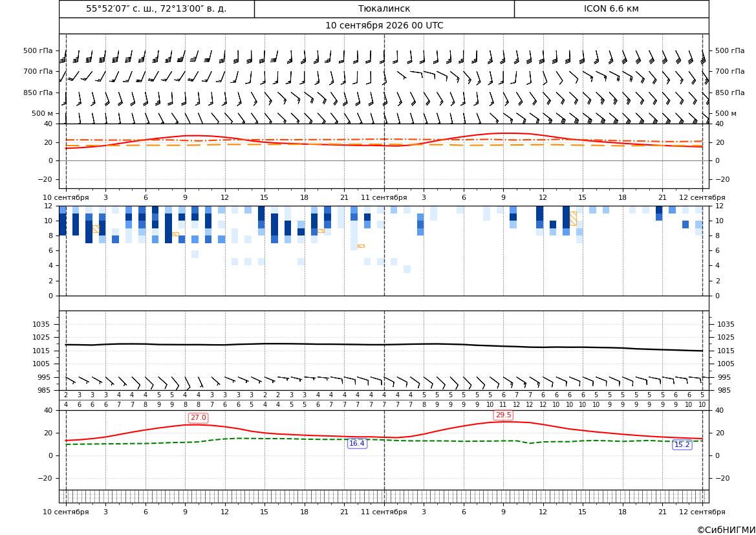Click the ICON 6.6 км model label
Viewport: 756px width, 535px height.
(x=611, y=8)
